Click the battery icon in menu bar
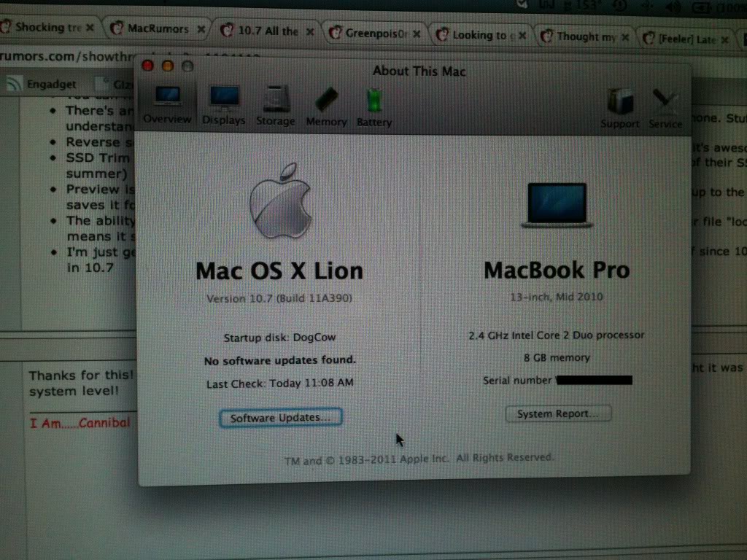 pyautogui.click(x=700, y=8)
